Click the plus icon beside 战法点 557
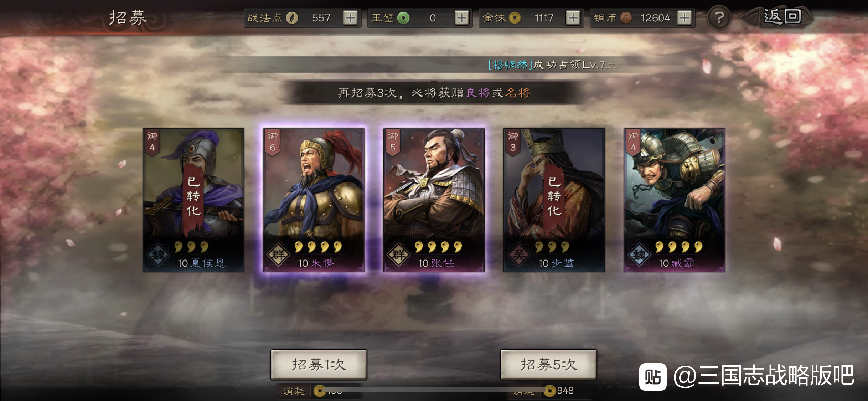 click(x=350, y=18)
